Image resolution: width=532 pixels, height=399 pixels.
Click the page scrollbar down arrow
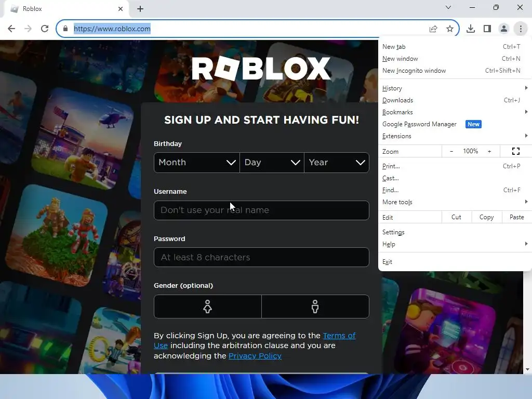pos(527,369)
